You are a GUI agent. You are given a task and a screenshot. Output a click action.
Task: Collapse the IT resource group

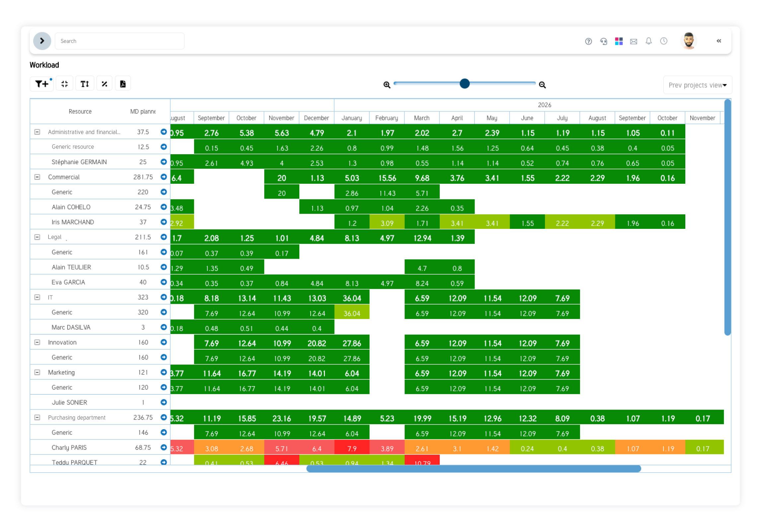point(37,297)
